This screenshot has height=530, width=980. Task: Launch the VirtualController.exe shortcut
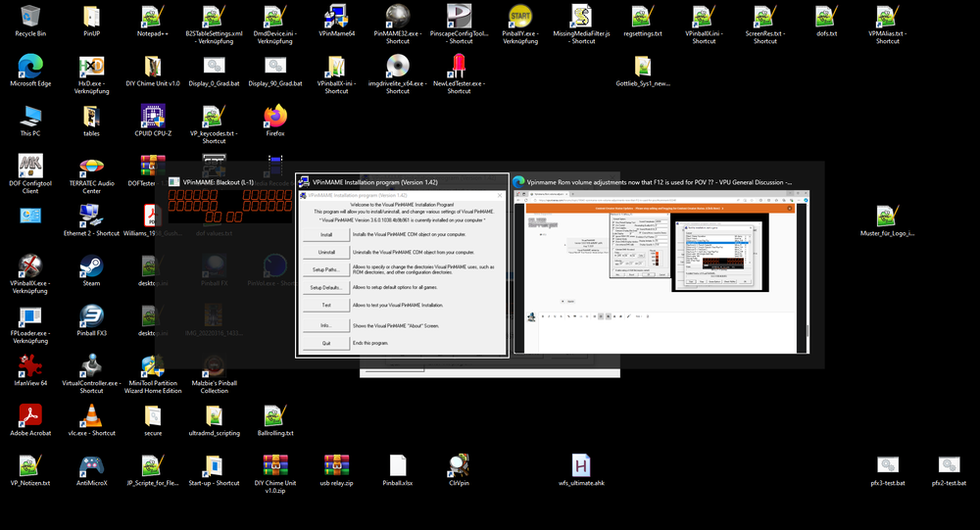91,366
